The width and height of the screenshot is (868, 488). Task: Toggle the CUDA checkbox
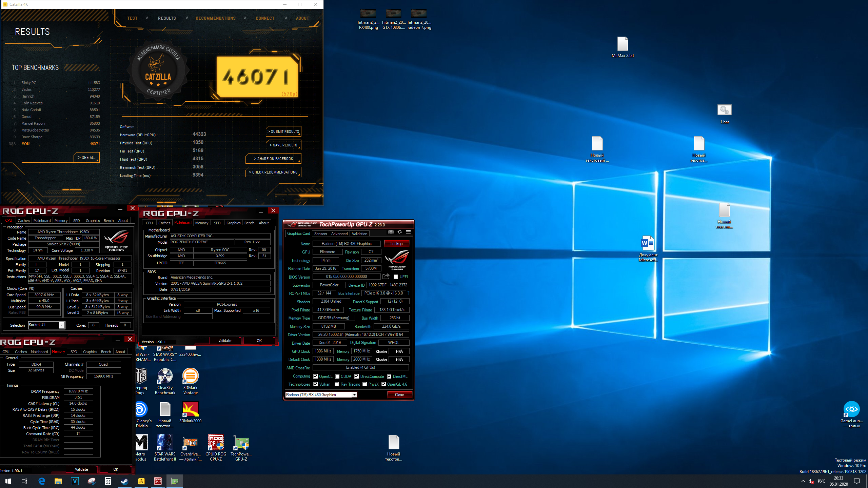click(337, 377)
